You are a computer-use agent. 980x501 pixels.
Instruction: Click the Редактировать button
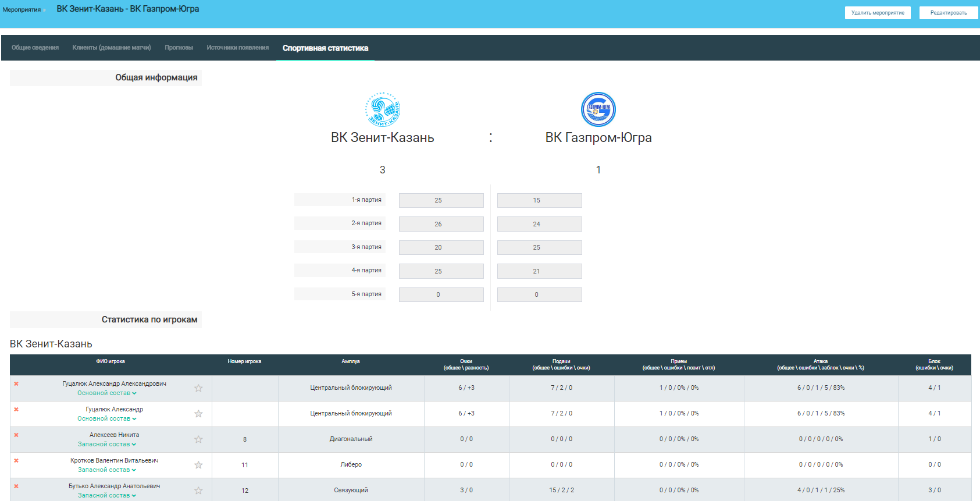pos(948,13)
